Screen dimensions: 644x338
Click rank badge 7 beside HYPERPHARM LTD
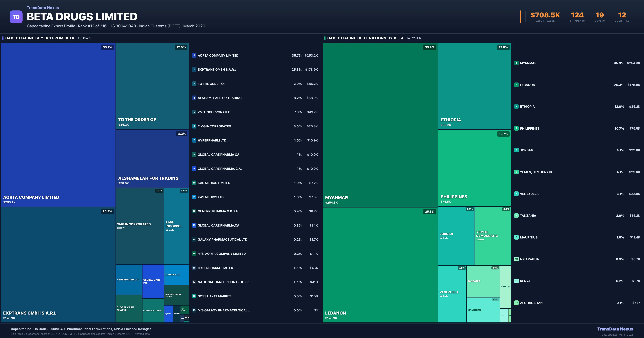point(194,141)
